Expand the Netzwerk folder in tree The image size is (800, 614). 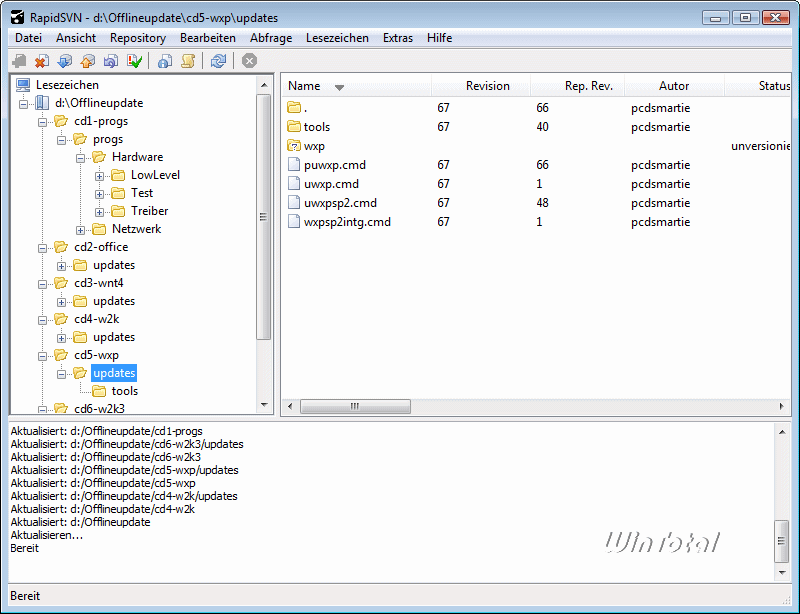[81, 230]
